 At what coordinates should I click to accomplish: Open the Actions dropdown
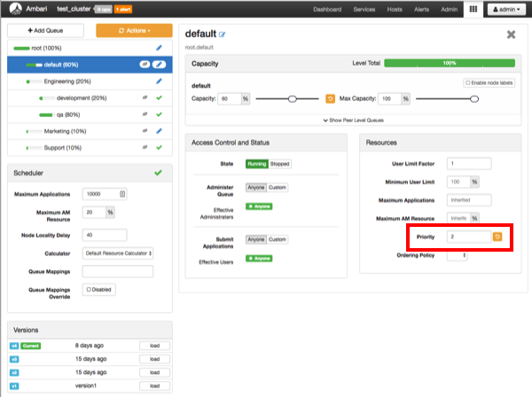click(x=133, y=30)
